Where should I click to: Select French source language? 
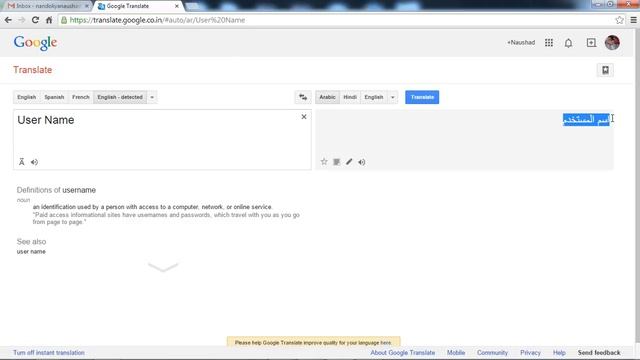coord(81,97)
